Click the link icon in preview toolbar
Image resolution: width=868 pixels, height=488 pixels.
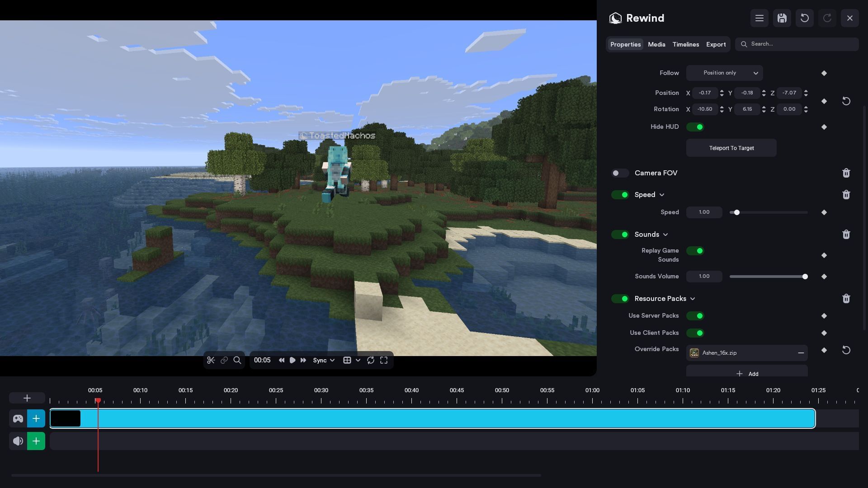click(224, 360)
